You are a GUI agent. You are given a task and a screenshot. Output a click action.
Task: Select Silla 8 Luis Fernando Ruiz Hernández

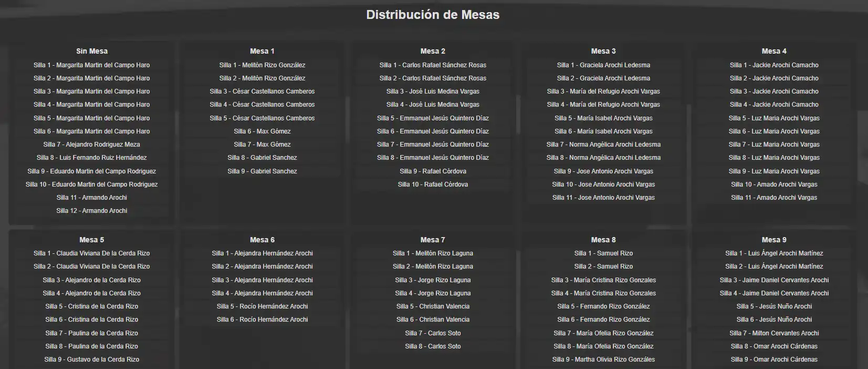pyautogui.click(x=92, y=158)
